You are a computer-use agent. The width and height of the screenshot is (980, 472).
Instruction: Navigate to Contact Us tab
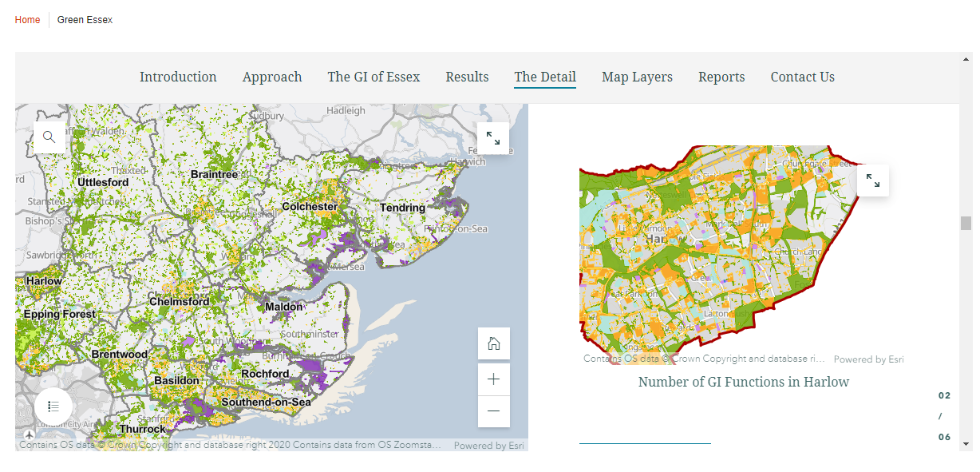coord(802,77)
